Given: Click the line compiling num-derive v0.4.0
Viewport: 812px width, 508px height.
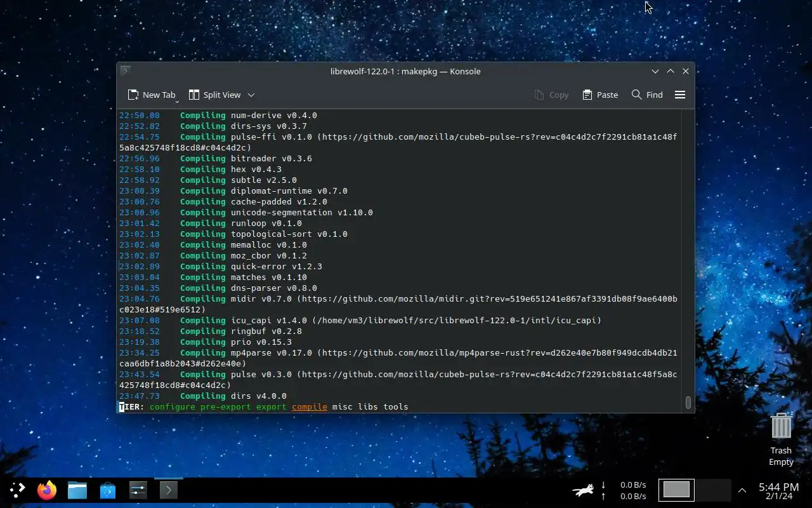Looking at the screenshot, I should tap(218, 115).
